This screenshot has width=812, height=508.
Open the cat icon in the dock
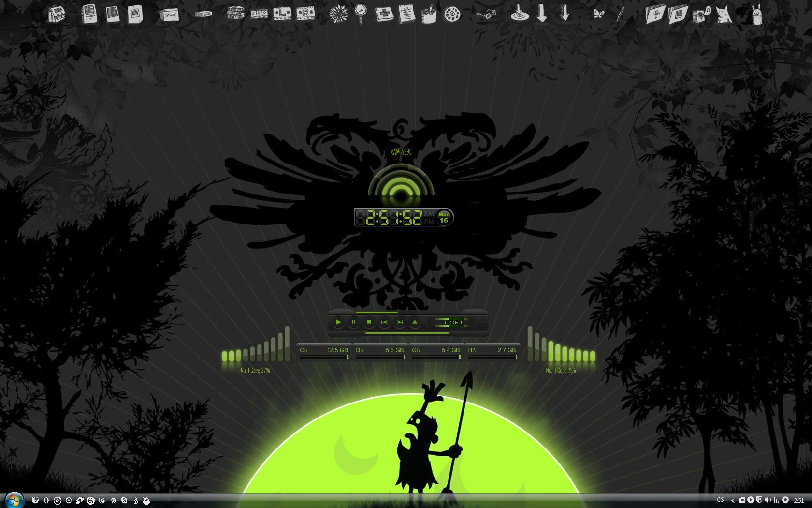click(x=724, y=15)
